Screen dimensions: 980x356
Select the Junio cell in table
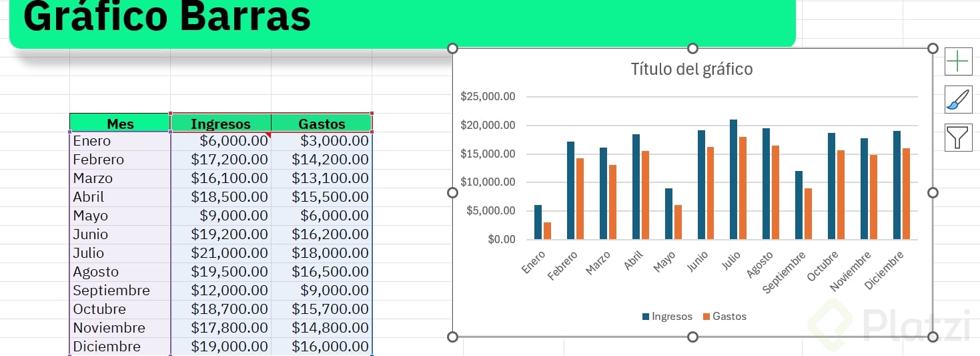click(x=120, y=234)
